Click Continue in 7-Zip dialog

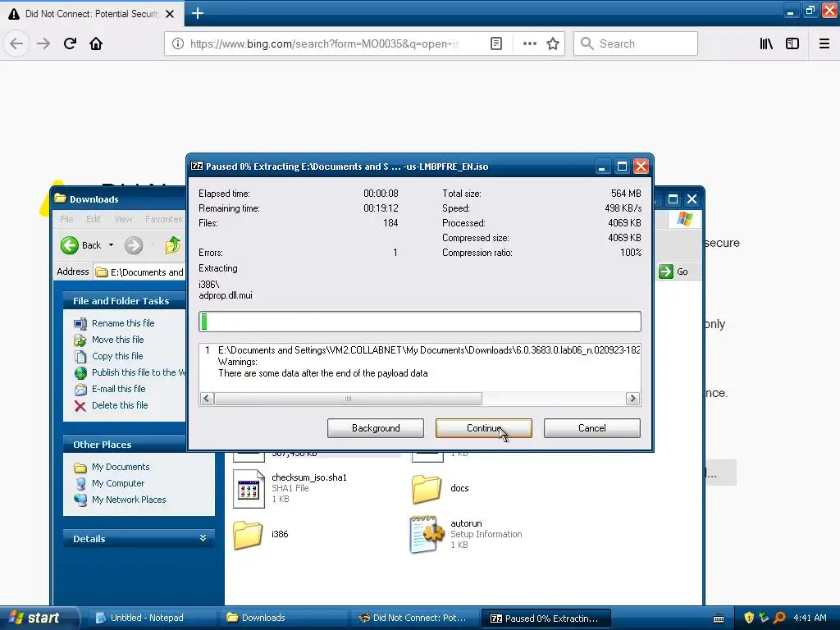[484, 428]
